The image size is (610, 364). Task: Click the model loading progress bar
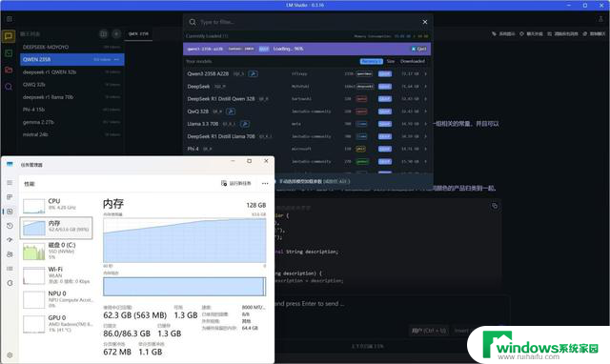307,49
